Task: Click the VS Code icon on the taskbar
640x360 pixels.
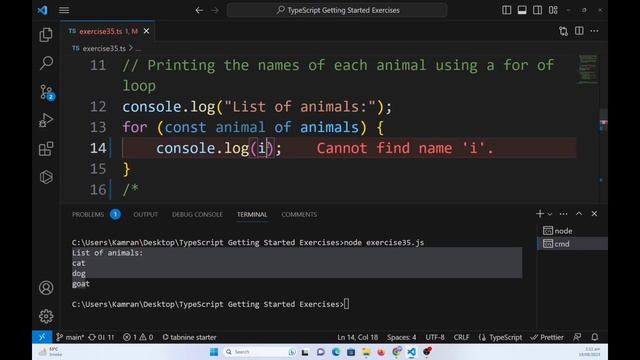Action: tap(411, 352)
